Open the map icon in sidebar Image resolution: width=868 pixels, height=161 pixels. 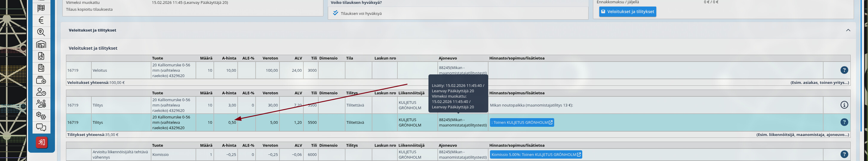tap(41, 8)
